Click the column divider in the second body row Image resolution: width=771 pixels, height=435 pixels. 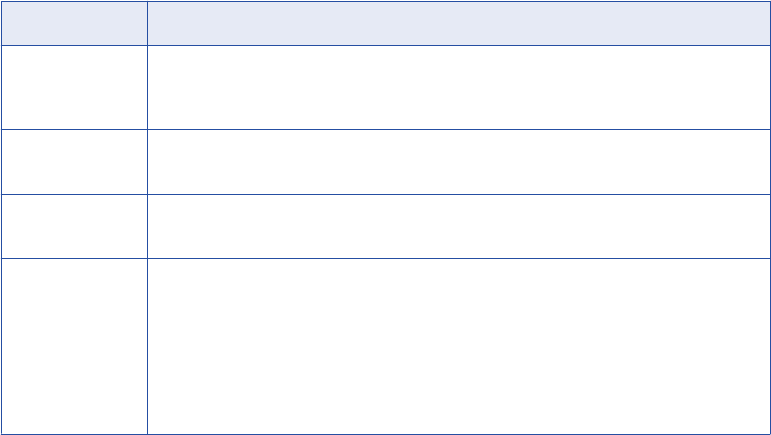[x=147, y=162]
